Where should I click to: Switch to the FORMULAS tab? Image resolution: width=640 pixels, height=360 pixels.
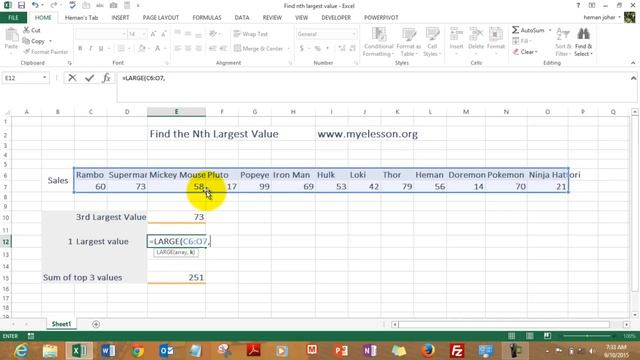coord(207,18)
